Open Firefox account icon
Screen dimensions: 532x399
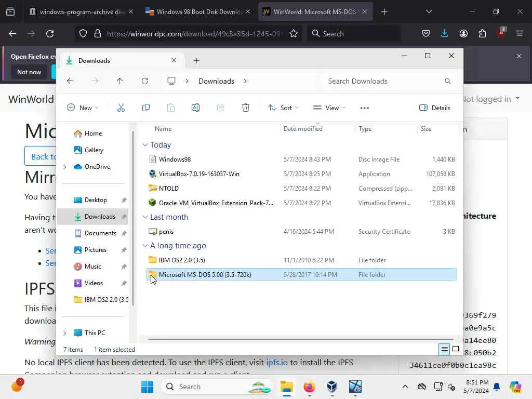click(463, 33)
